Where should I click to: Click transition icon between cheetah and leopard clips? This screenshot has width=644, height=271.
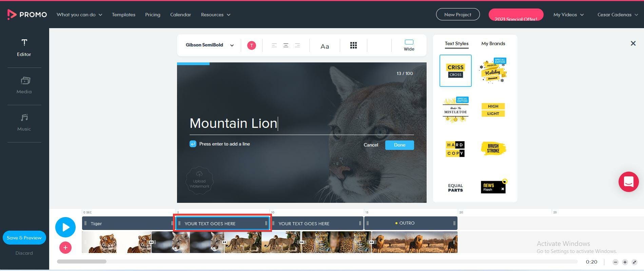pyautogui.click(x=302, y=242)
